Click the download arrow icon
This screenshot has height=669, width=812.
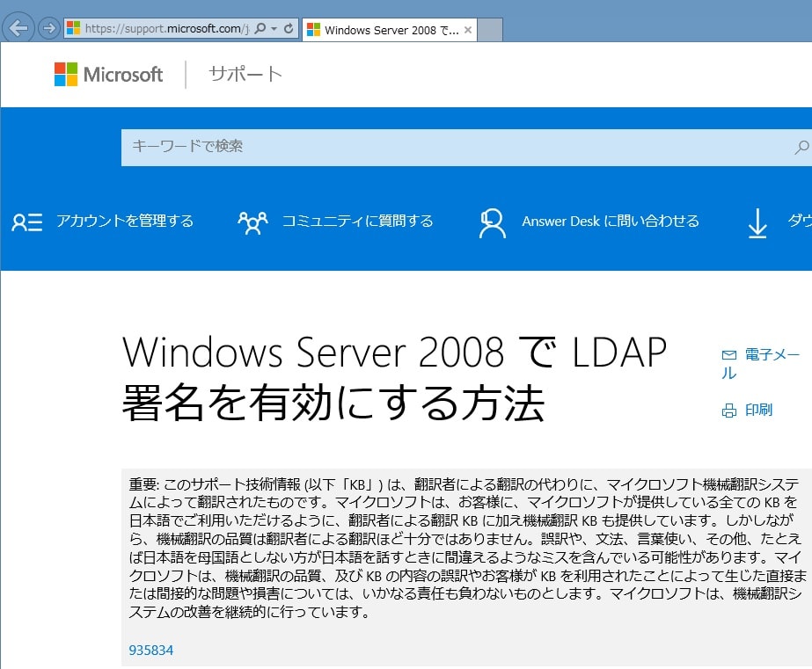tap(757, 223)
